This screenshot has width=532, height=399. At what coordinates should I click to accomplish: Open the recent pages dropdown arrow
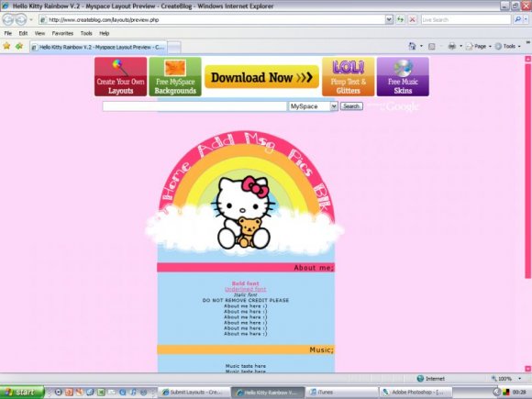(x=31, y=19)
